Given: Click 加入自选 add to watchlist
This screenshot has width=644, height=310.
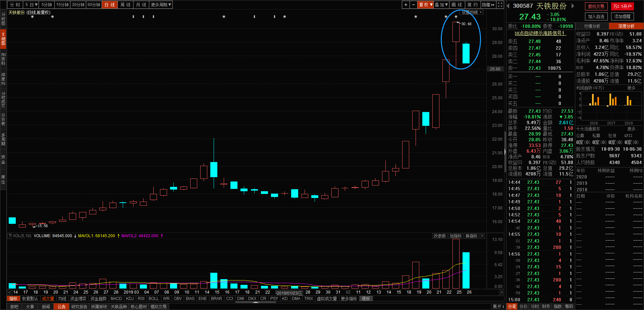Looking at the screenshot, I should pos(596,16).
